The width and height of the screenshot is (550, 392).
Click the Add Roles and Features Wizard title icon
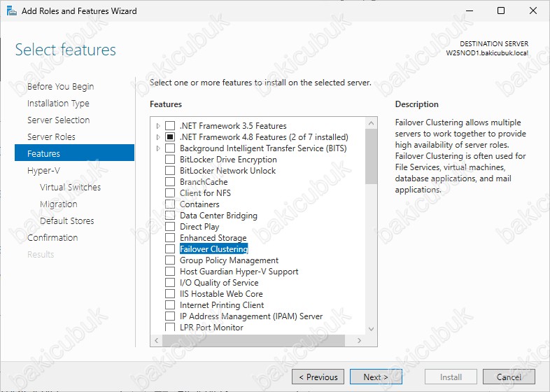[x=12, y=11]
